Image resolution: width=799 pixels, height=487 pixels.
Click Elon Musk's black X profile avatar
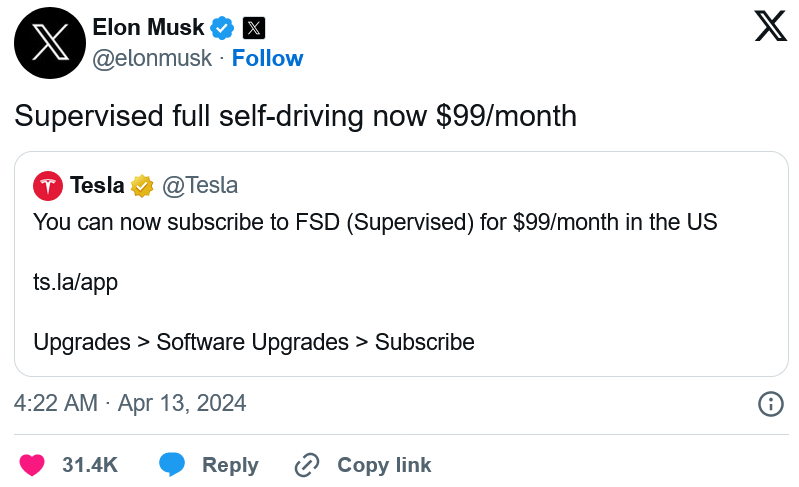50,43
